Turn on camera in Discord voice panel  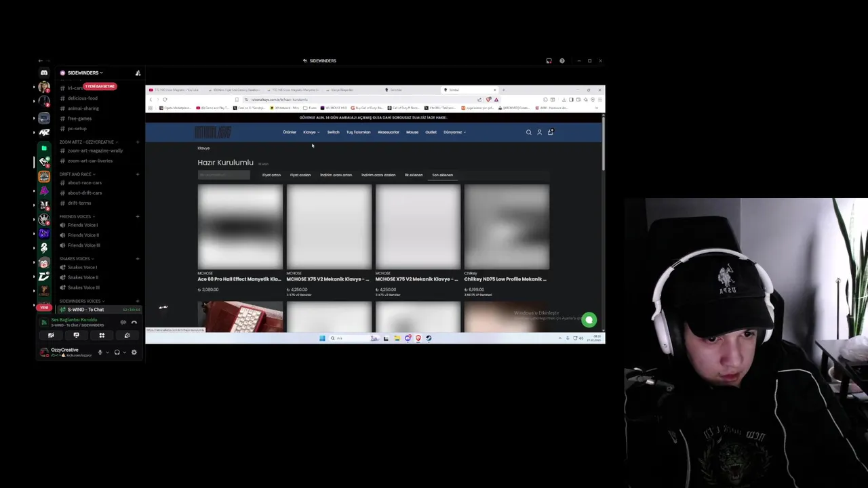pos(51,335)
